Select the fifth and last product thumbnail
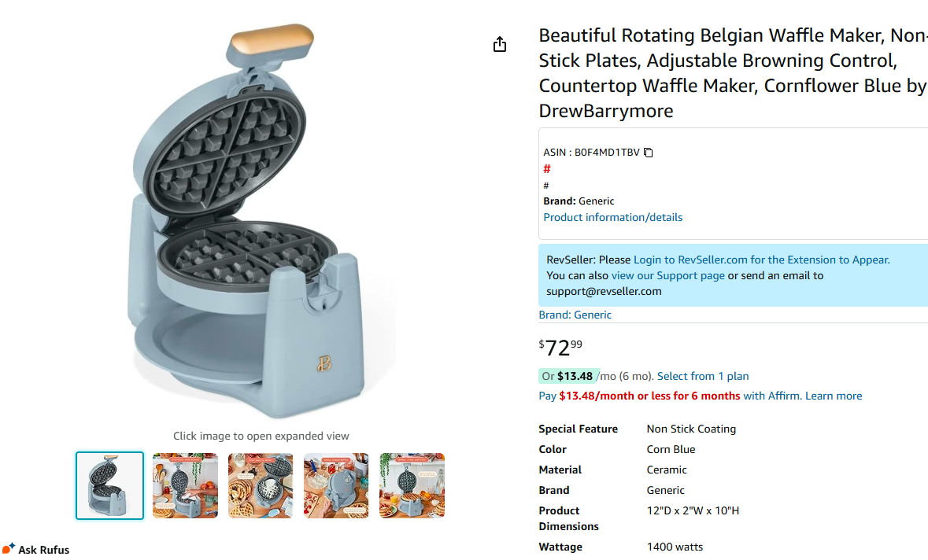The width and height of the screenshot is (928, 560). (x=412, y=485)
